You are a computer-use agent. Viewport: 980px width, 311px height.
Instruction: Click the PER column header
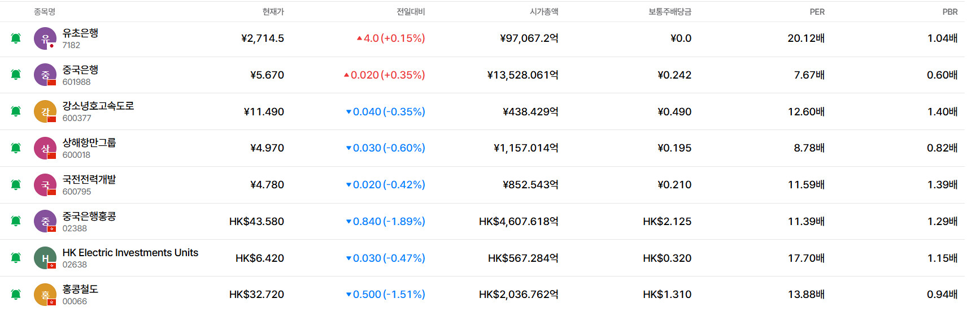coord(817,12)
